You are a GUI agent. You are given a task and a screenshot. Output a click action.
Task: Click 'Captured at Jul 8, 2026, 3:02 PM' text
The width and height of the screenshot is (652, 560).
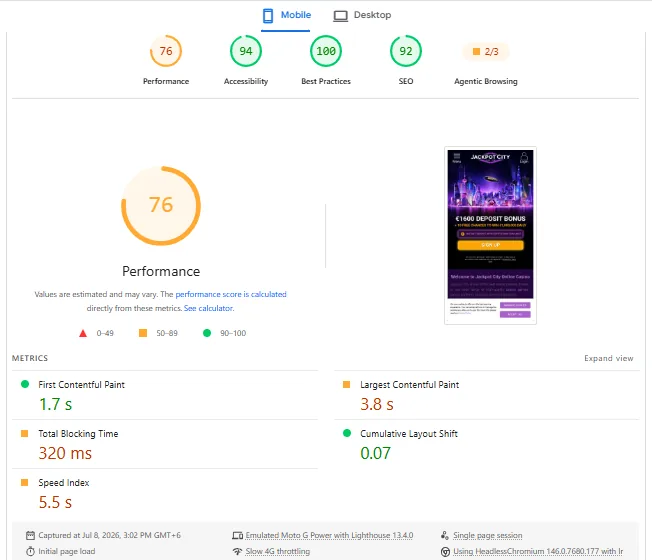coord(109,535)
